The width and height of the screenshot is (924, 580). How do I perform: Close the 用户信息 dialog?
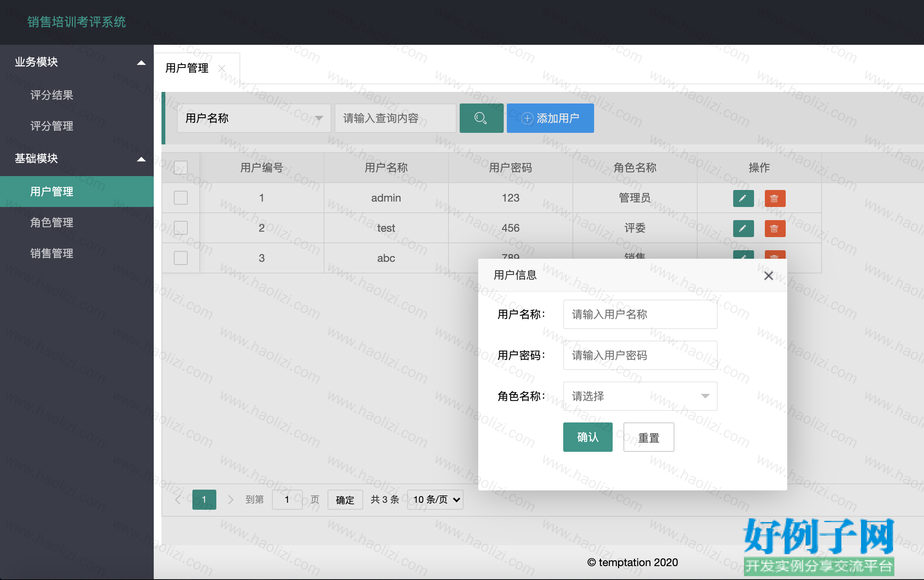[x=768, y=275]
